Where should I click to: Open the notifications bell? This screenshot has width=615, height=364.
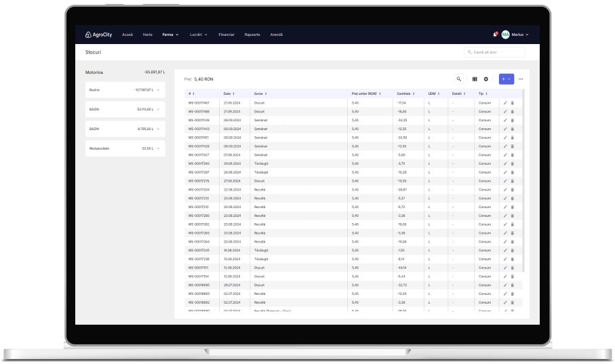point(495,35)
